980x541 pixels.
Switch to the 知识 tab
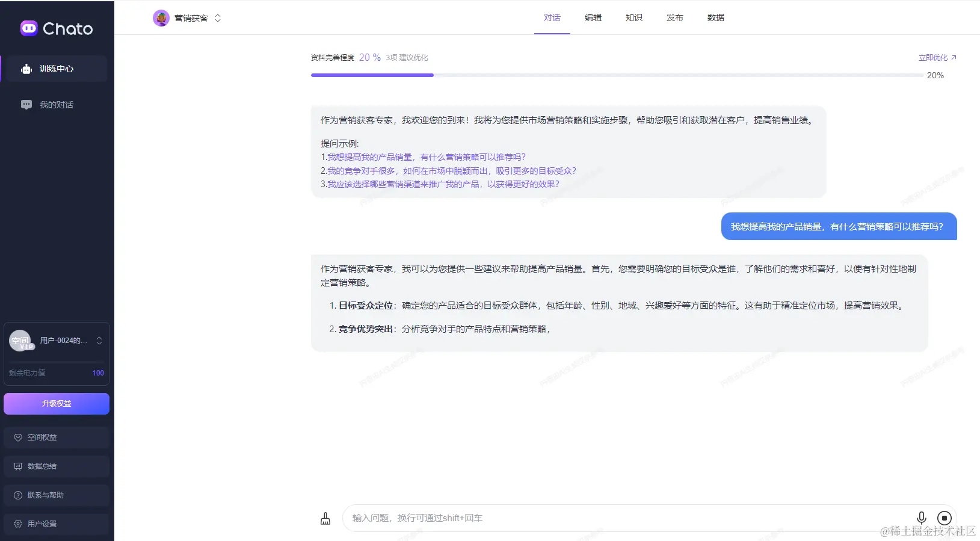[634, 17]
